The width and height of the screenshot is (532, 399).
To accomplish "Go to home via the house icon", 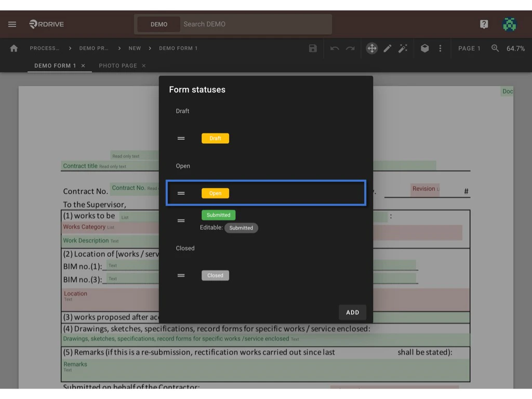I will (x=13, y=48).
